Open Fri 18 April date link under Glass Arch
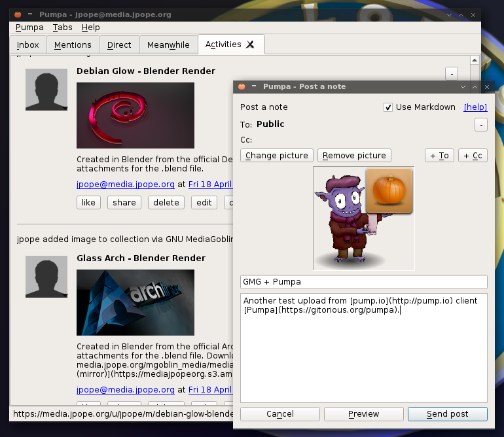The image size is (504, 437). [210, 389]
